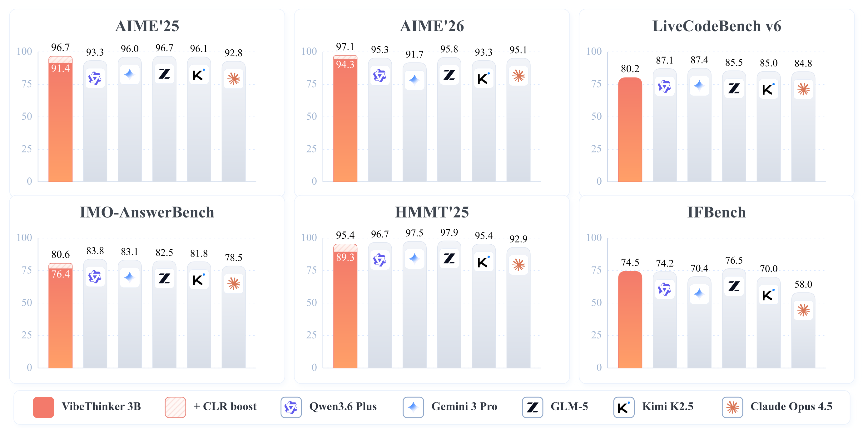
Task: Click the 76.4 label inside the IMO-AnswerBench bar
Action: coord(61,274)
